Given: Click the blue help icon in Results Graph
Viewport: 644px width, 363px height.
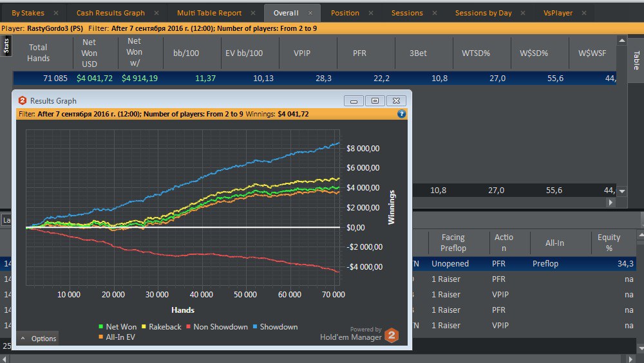Looking at the screenshot, I should click(x=401, y=114).
